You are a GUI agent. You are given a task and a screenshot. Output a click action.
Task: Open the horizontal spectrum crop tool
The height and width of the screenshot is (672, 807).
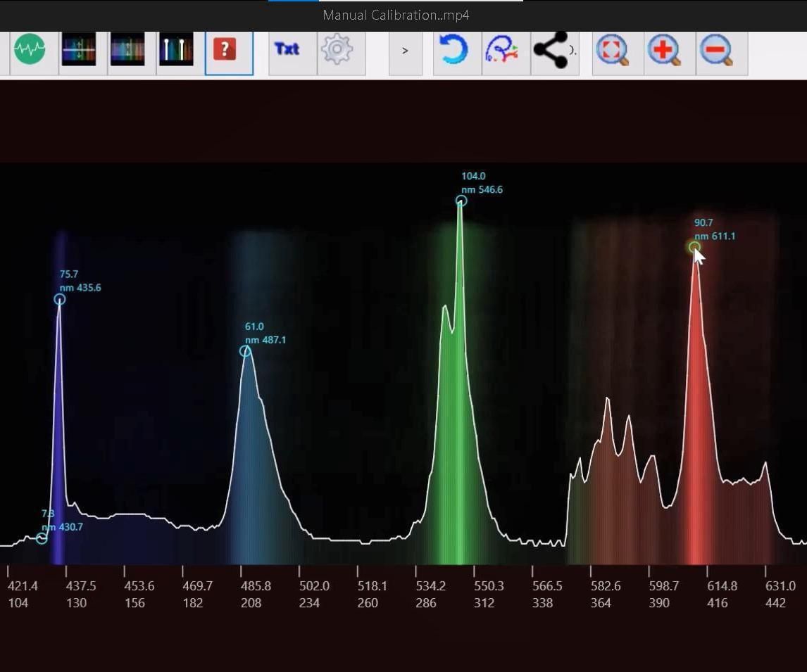79,49
